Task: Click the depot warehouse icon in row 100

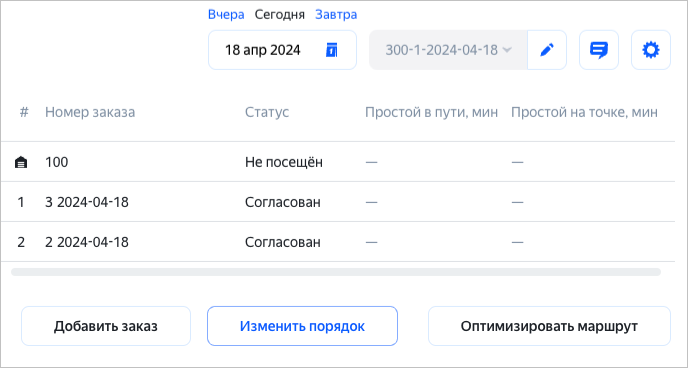Action: click(x=21, y=163)
